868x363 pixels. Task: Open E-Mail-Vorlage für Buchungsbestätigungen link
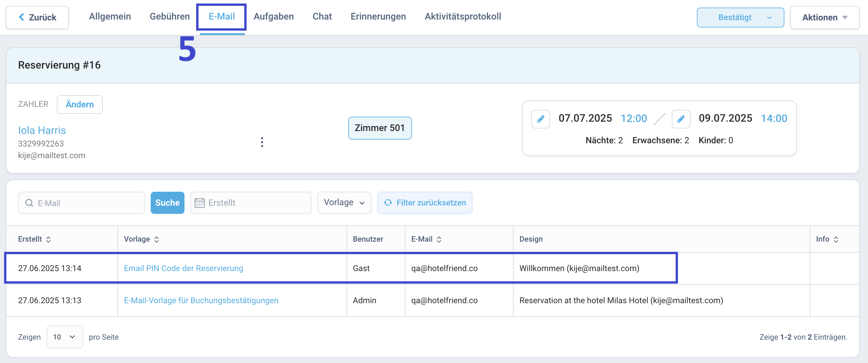tap(201, 300)
